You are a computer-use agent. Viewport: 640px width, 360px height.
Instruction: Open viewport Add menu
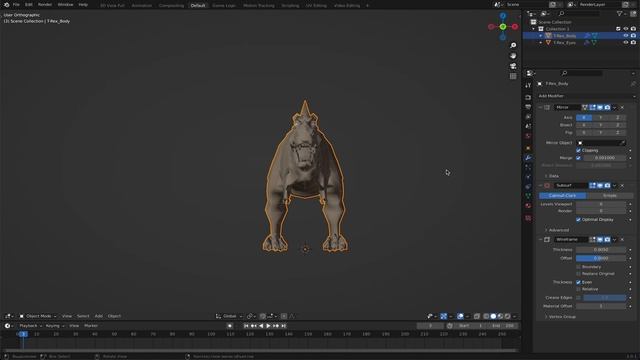pos(99,316)
